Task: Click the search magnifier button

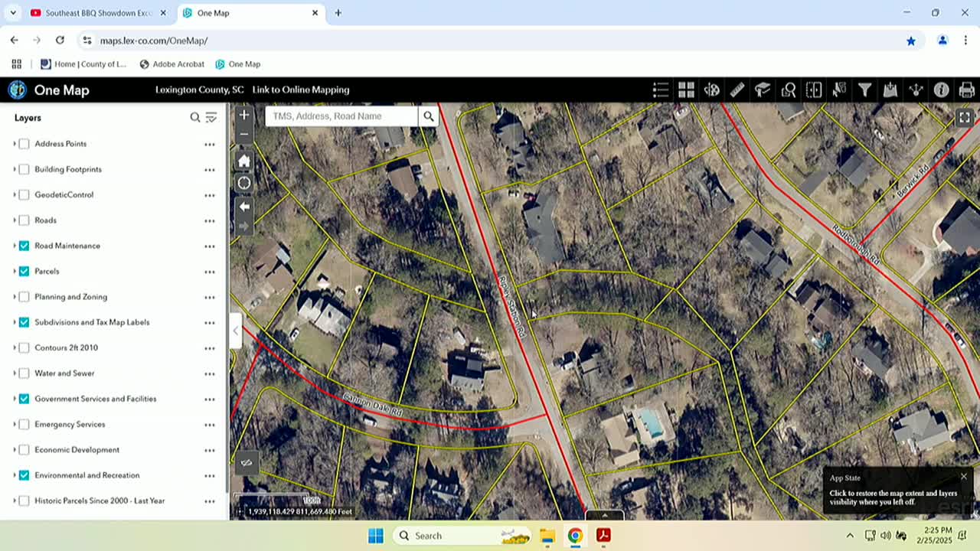Action: click(x=429, y=116)
